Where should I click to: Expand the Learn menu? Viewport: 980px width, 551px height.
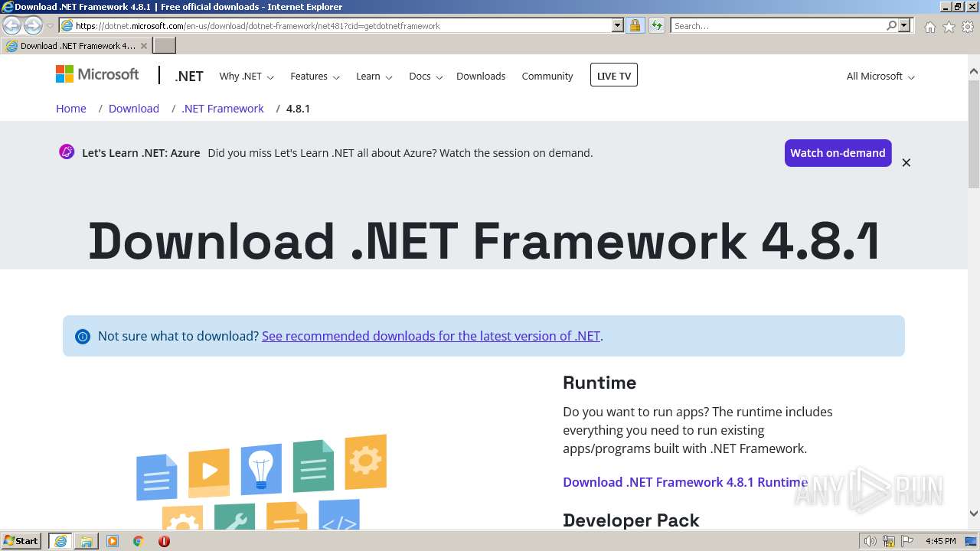(374, 77)
